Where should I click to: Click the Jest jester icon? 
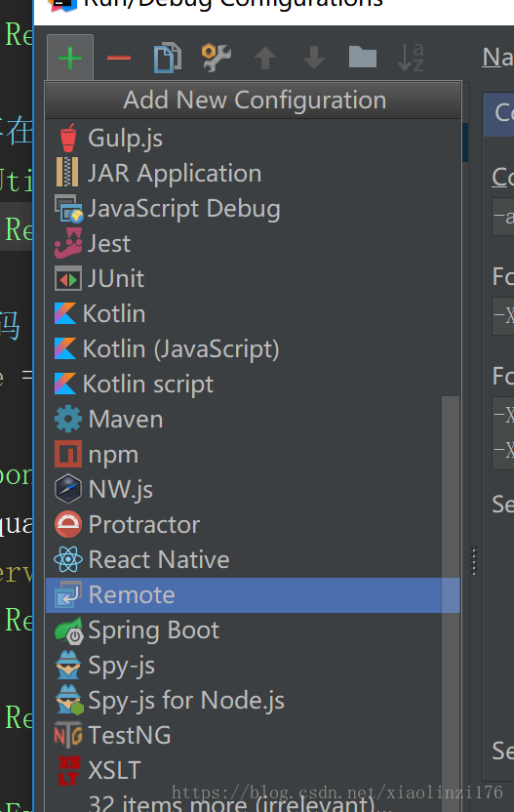pos(68,243)
